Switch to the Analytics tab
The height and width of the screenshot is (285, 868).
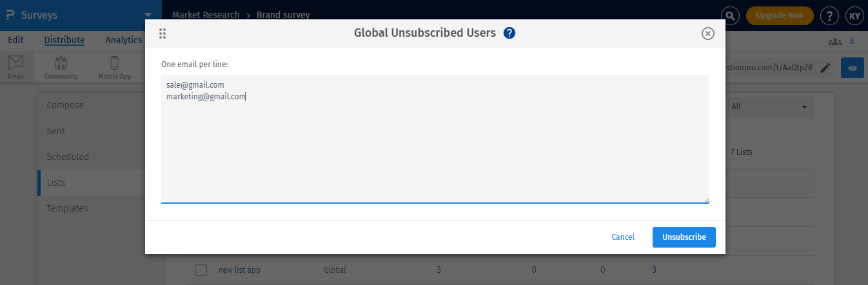pos(123,40)
